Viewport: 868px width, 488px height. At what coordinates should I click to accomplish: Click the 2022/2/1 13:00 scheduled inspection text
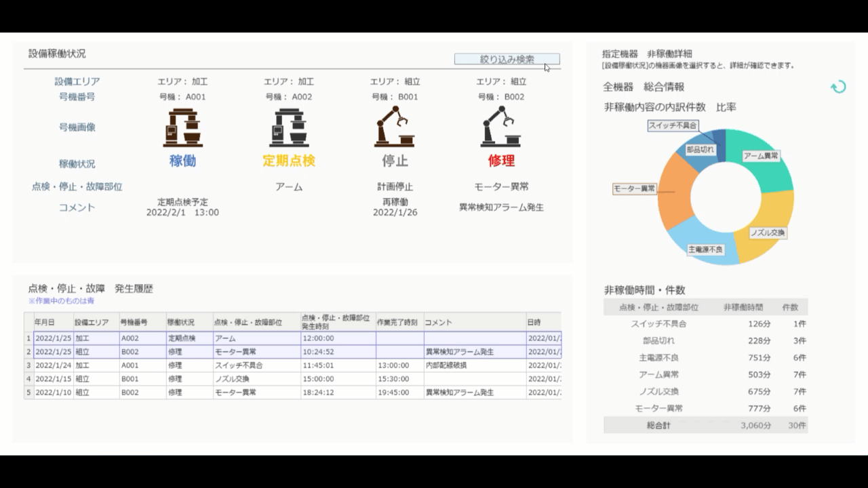[182, 213]
